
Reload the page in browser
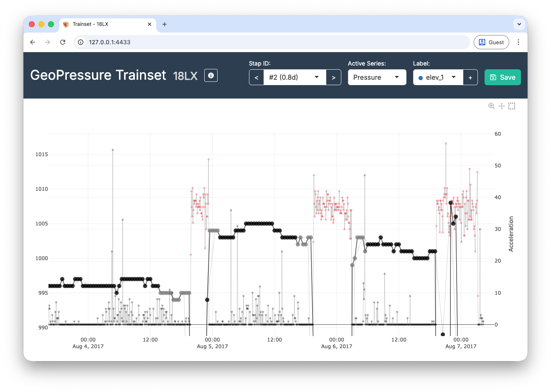point(63,42)
